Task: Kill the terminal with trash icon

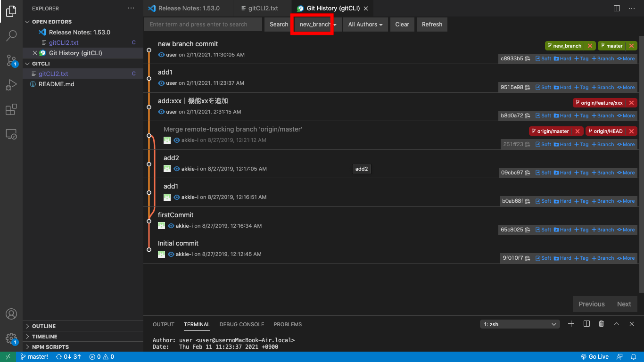Action: click(601, 324)
